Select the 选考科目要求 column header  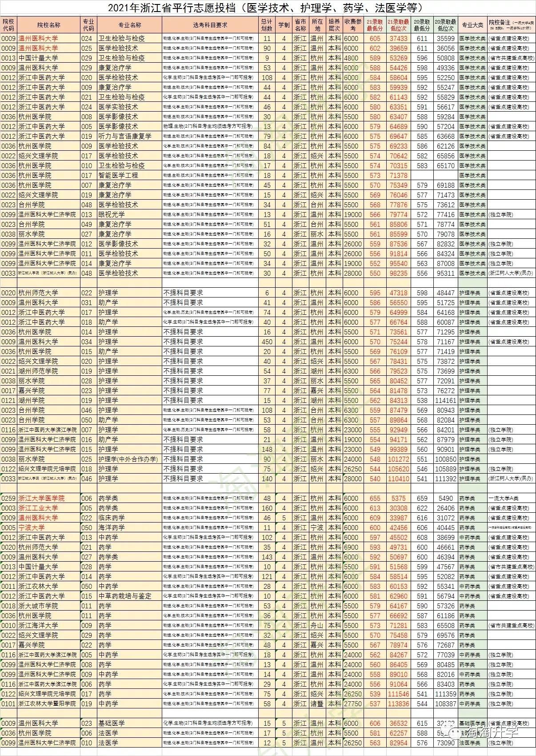[x=210, y=25]
